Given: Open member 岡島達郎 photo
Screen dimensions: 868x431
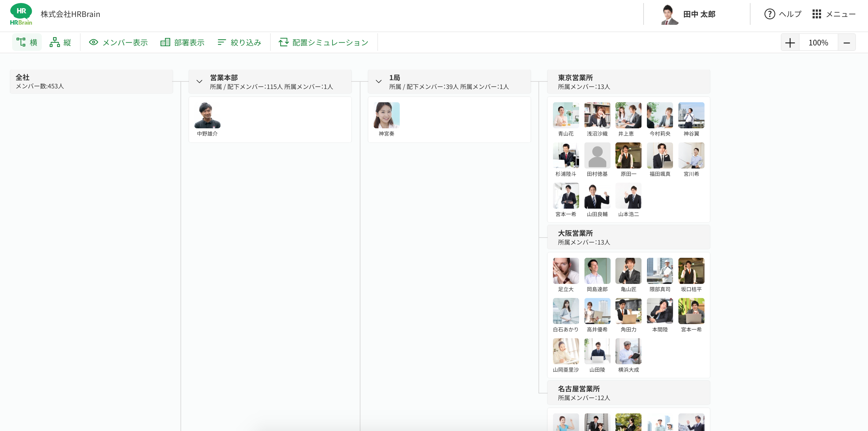Looking at the screenshot, I should [597, 271].
